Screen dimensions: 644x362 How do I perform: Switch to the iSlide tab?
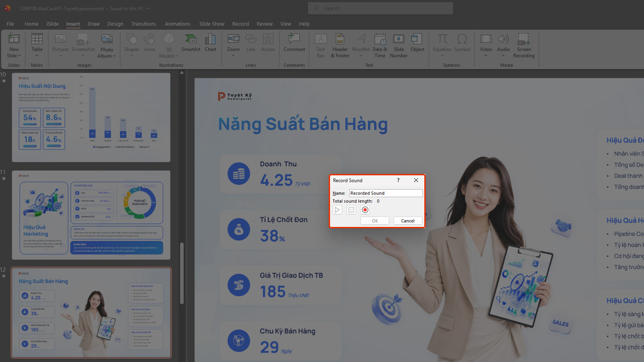(x=52, y=24)
